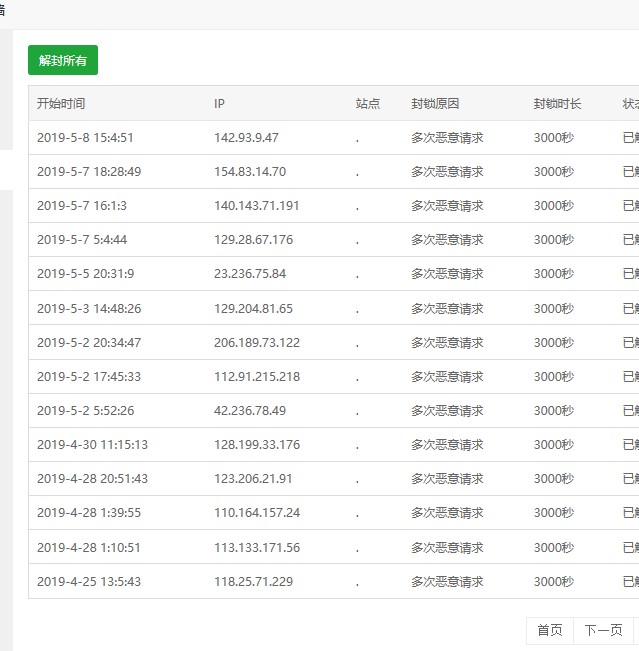Screen dimensions: 639x651
Task: Click the 封锁原因 column header
Action: point(435,103)
